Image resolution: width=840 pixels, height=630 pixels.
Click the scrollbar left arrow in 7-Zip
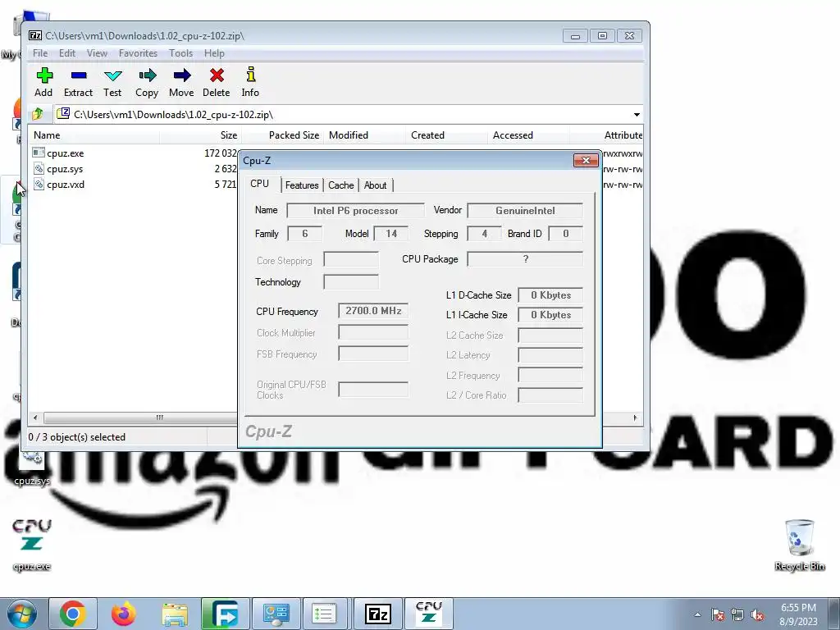[35, 418]
